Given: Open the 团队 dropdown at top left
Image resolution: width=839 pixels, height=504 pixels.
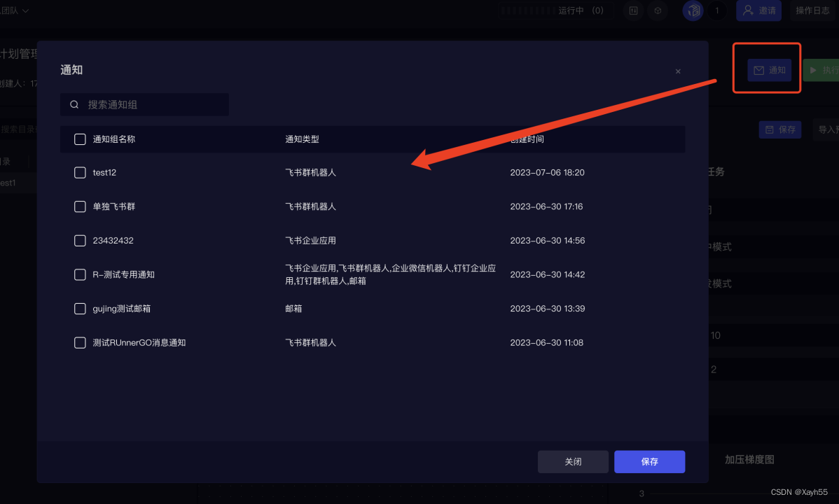Looking at the screenshot, I should (x=15, y=10).
